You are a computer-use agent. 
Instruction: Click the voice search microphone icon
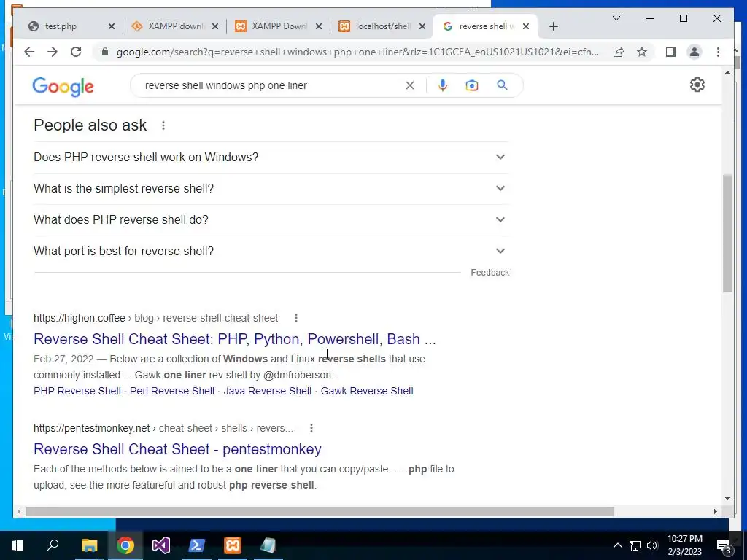(x=443, y=85)
